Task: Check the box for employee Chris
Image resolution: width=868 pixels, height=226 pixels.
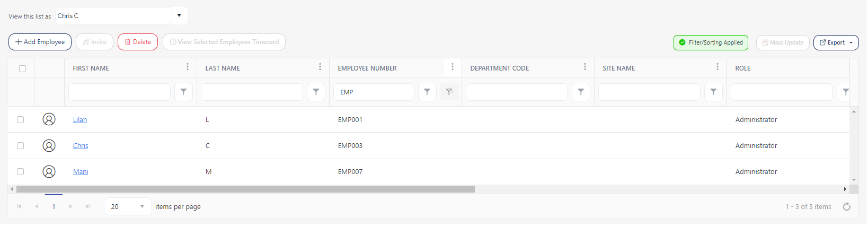Action: pyautogui.click(x=21, y=145)
